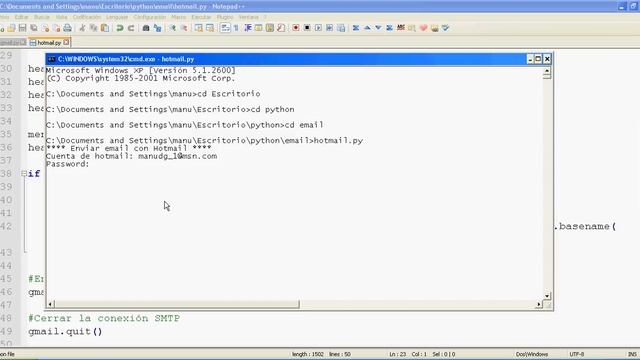Open the Macro menu
The width and height of the screenshot is (640, 360).
[x=178, y=17]
